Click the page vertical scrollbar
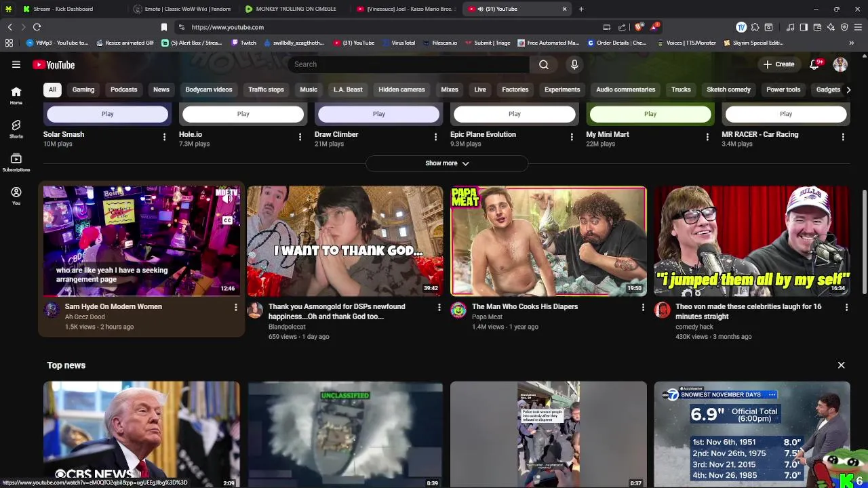 864,241
